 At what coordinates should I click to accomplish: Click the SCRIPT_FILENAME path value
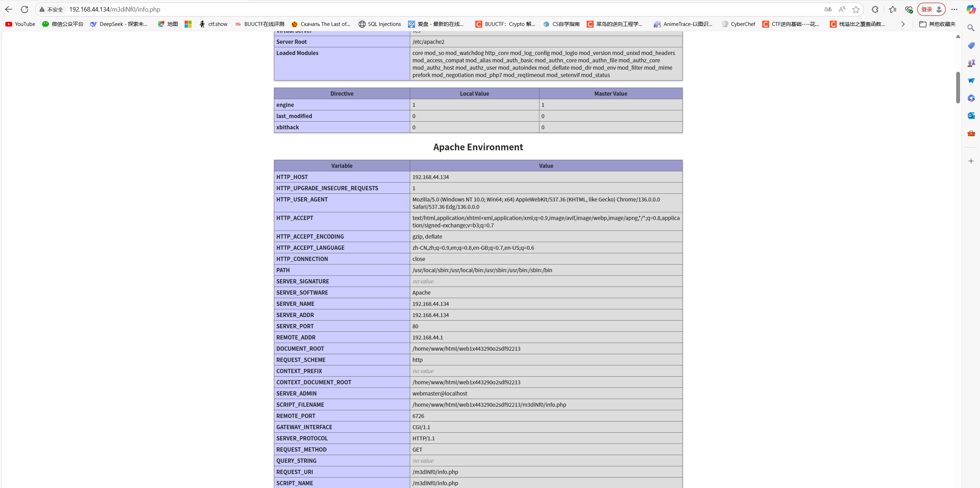489,405
